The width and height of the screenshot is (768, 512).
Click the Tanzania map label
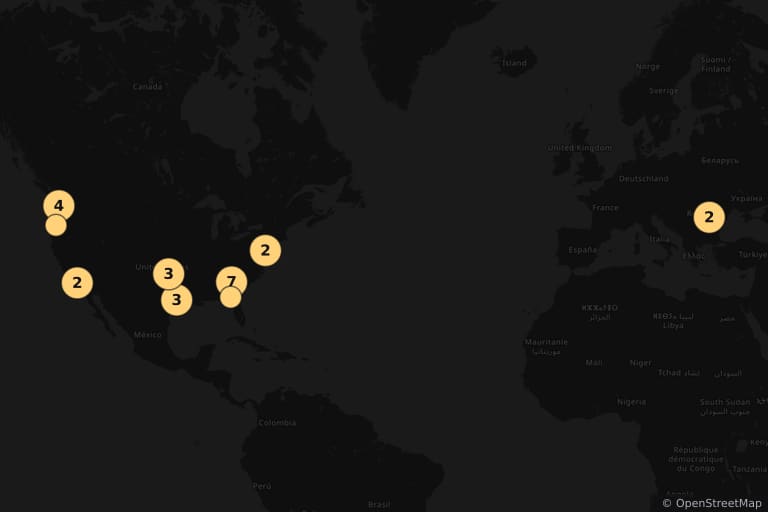coord(749,469)
